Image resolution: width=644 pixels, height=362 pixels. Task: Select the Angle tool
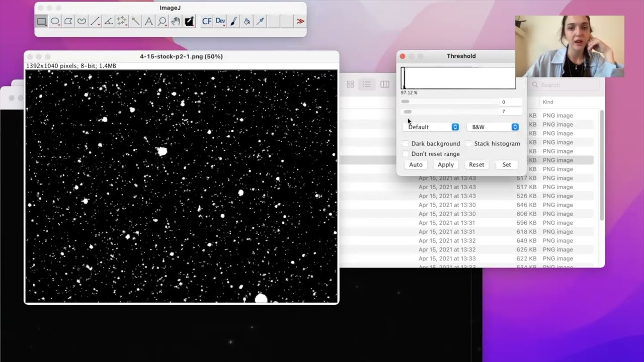click(108, 21)
